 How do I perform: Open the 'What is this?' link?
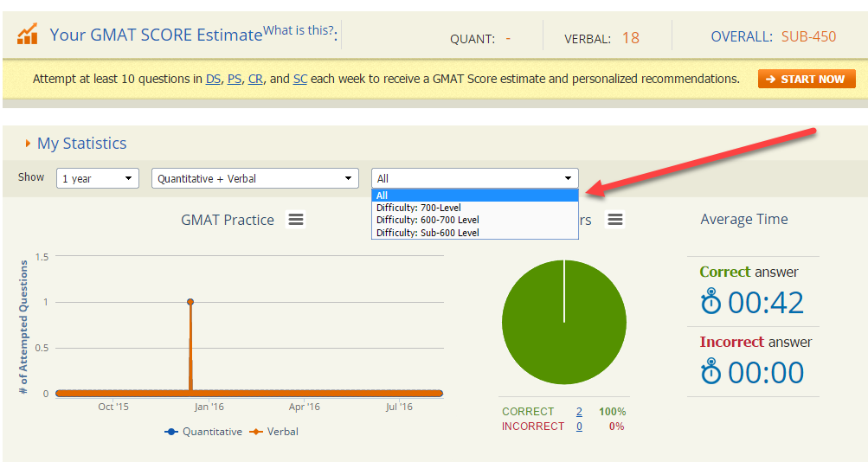(x=298, y=31)
